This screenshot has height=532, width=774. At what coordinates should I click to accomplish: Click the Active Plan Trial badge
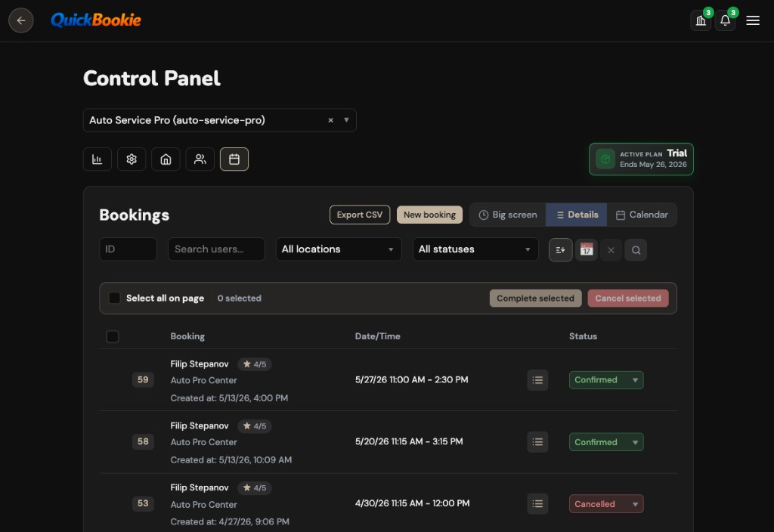tap(641, 159)
